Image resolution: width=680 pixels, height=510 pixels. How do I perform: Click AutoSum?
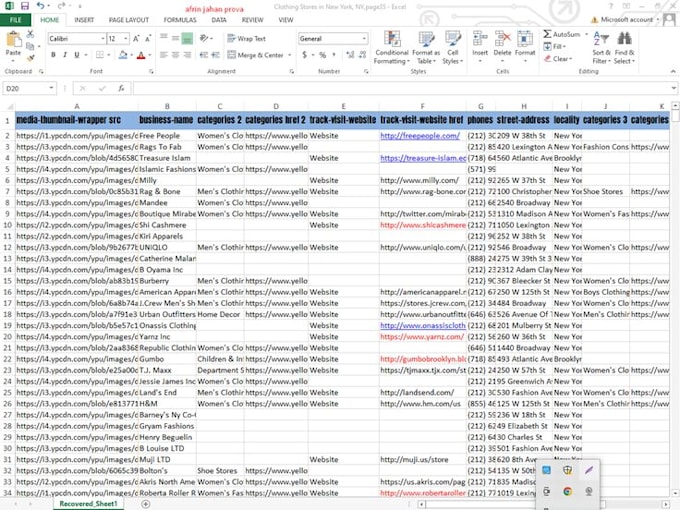click(562, 34)
